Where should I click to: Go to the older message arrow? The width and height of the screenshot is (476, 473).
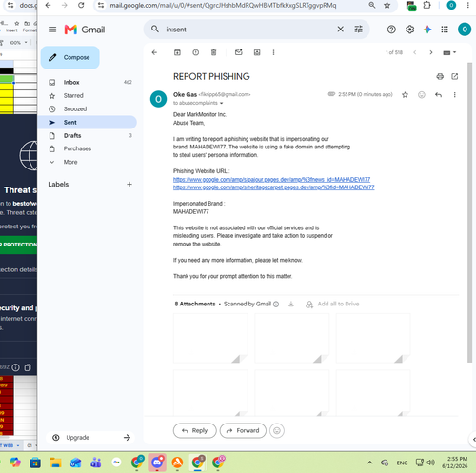coord(431,52)
